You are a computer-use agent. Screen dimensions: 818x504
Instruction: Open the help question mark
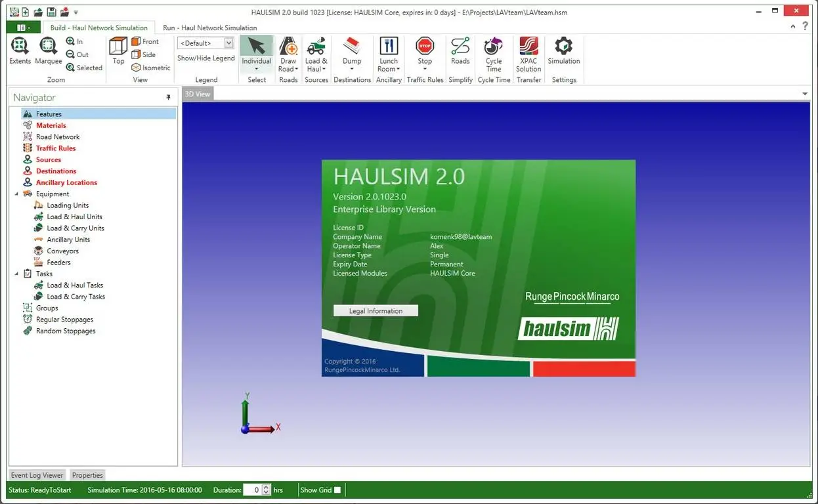806,26
